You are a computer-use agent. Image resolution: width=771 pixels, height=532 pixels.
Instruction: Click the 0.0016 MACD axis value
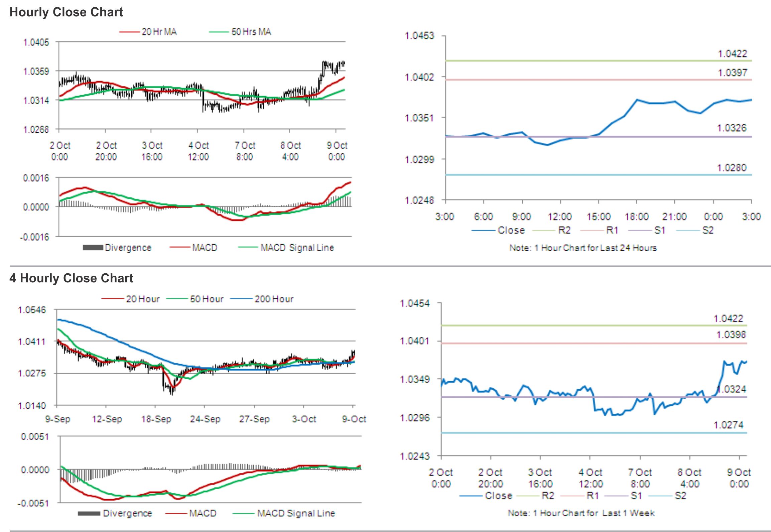pos(36,178)
